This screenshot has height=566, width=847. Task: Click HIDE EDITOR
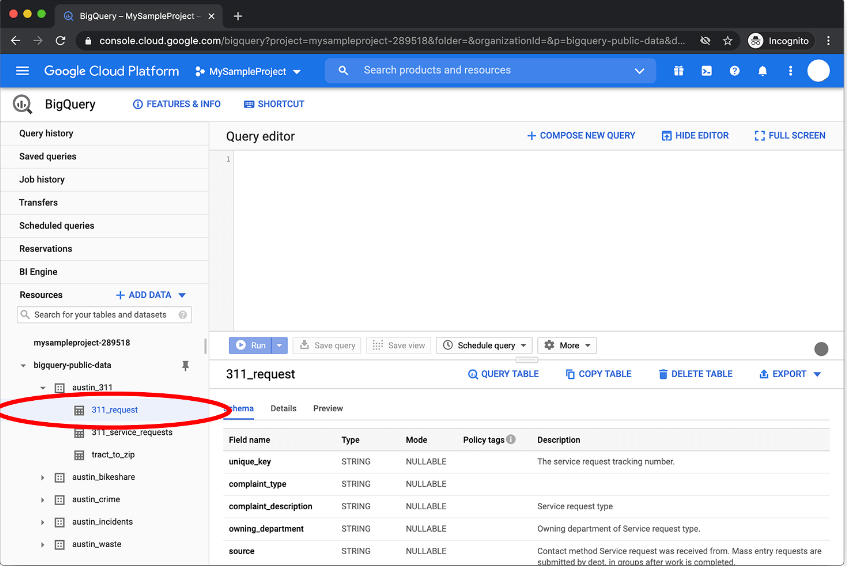[x=695, y=136]
